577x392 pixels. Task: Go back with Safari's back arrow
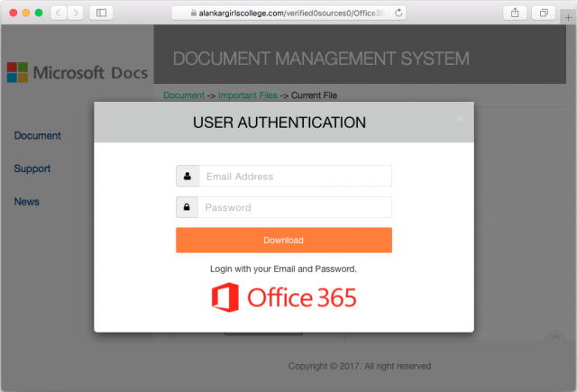click(x=59, y=13)
